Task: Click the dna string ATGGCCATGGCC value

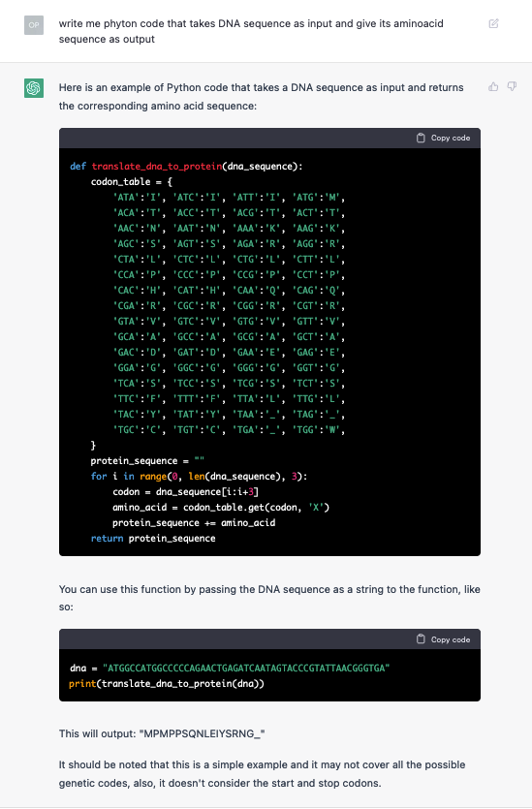Action: [x=246, y=668]
